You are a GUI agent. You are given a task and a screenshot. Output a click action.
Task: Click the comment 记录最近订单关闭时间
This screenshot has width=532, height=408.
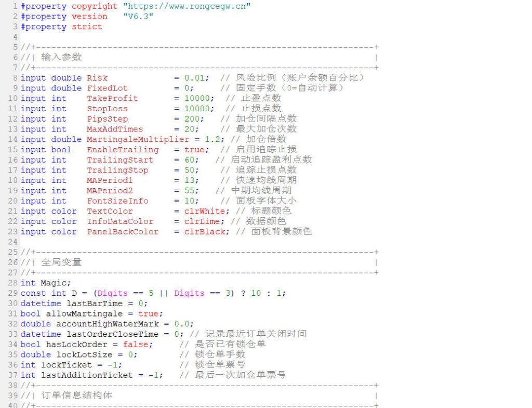(256, 334)
